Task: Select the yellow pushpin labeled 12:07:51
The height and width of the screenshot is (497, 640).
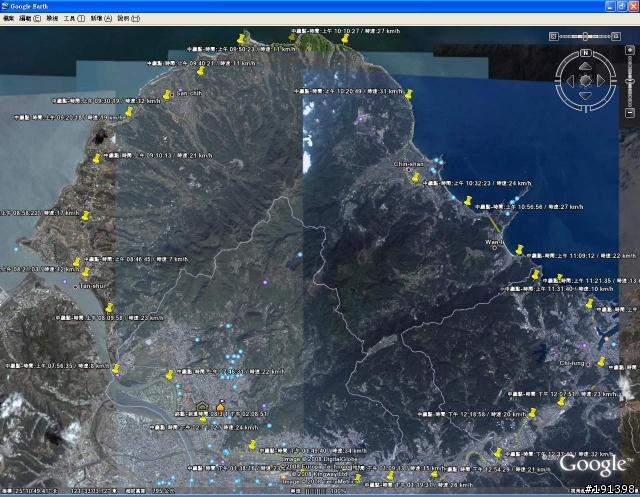Action: (562, 402)
